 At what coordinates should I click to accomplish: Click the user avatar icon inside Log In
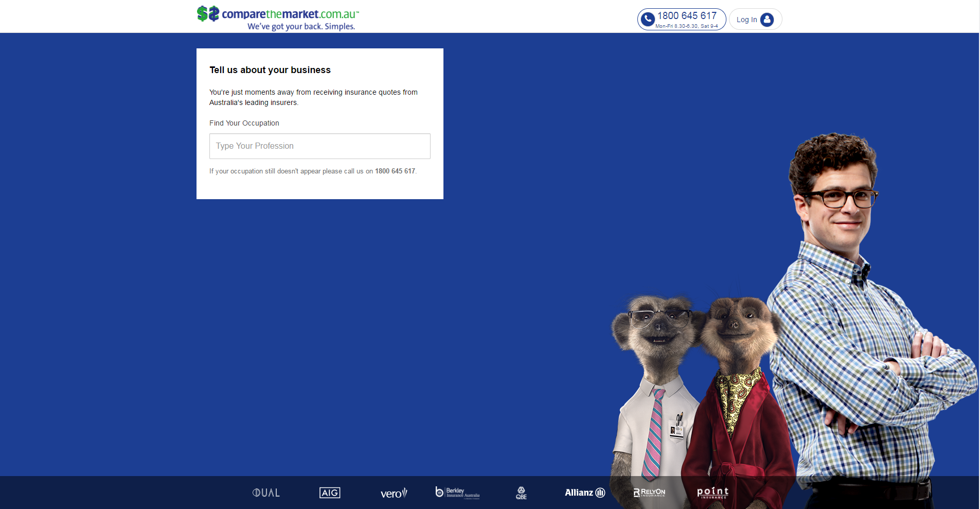coord(767,20)
